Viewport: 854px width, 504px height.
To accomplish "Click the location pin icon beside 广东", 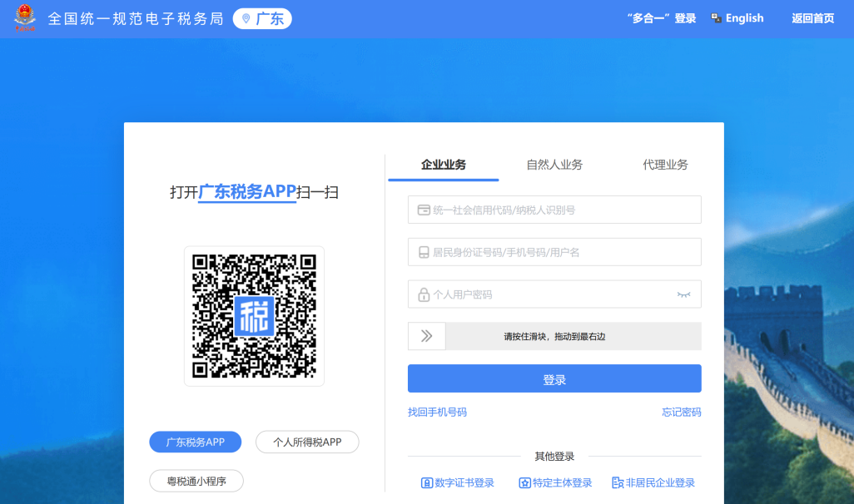I will (x=246, y=18).
